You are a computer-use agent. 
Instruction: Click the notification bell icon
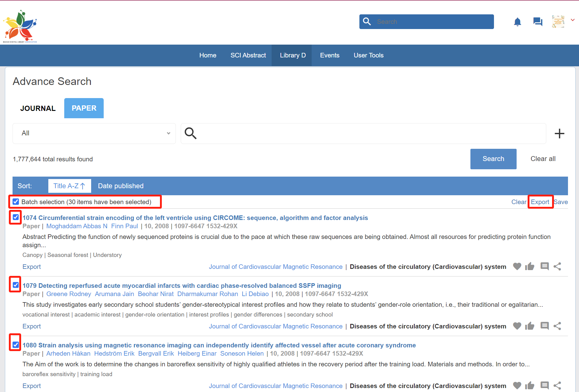[517, 22]
